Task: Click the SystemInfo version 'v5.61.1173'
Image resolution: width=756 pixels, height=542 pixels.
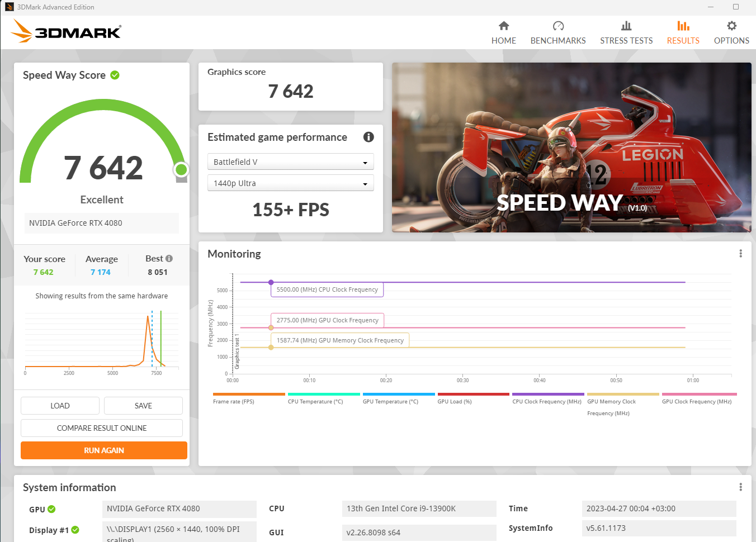Action: [659, 528]
